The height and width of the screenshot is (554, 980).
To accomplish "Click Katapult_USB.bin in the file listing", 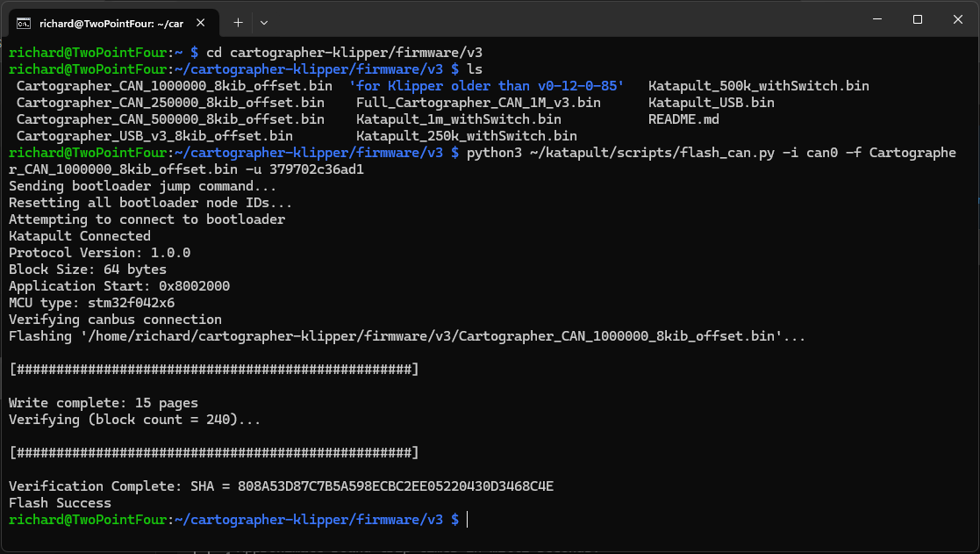I will coord(711,103).
